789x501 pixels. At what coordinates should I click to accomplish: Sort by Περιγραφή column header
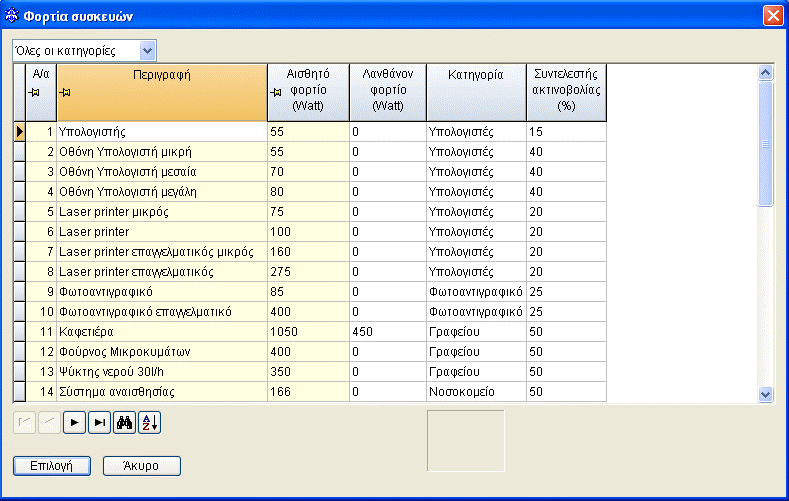click(x=162, y=93)
